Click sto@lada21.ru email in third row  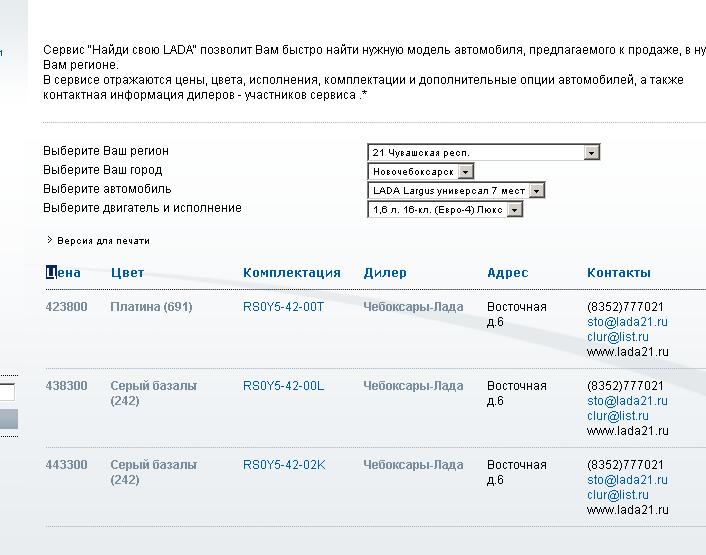tap(626, 480)
